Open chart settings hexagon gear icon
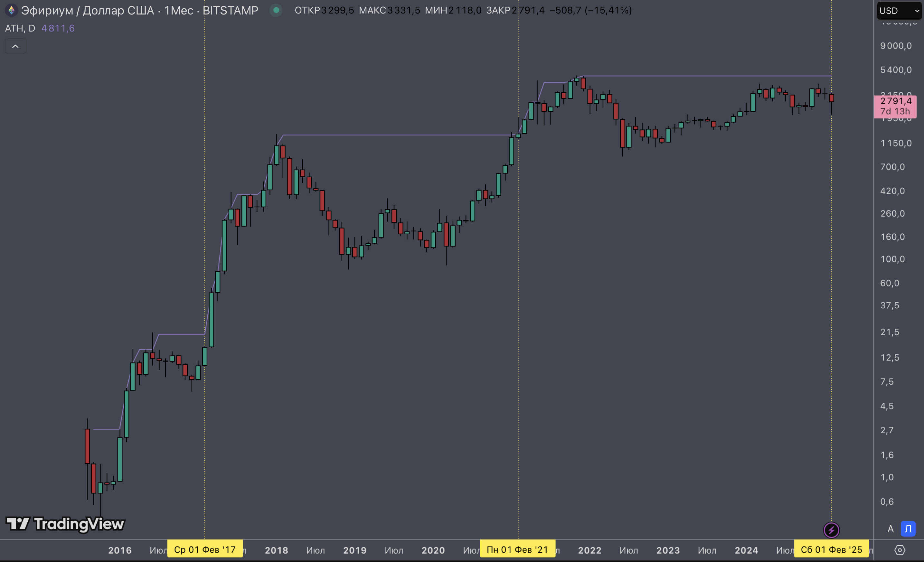Viewport: 924px width, 562px height. (x=900, y=550)
